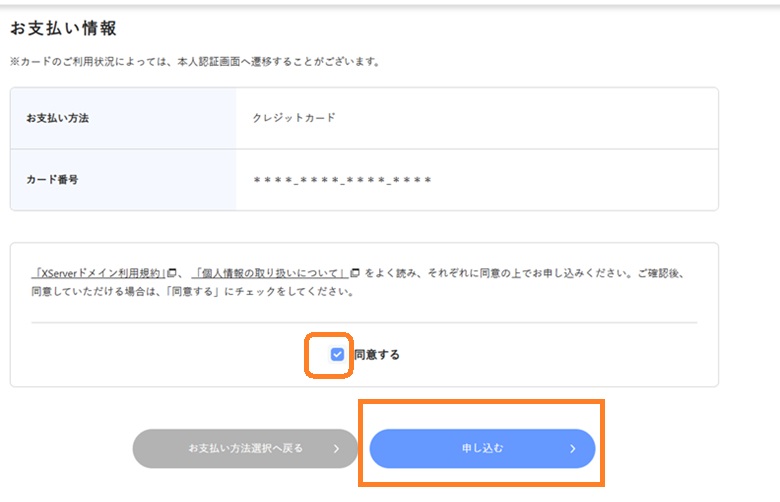Go back via お支払い方法選択へ戻る button
The image size is (780, 502).
coord(245,448)
